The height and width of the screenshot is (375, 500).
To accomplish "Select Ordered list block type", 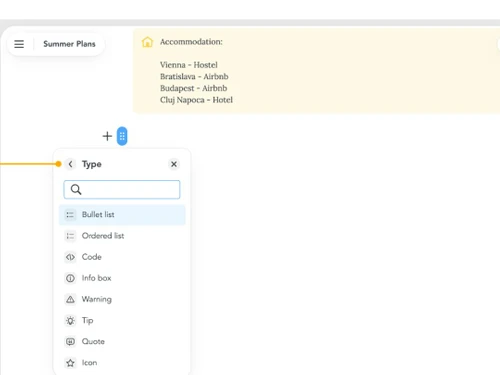I will pos(122,236).
